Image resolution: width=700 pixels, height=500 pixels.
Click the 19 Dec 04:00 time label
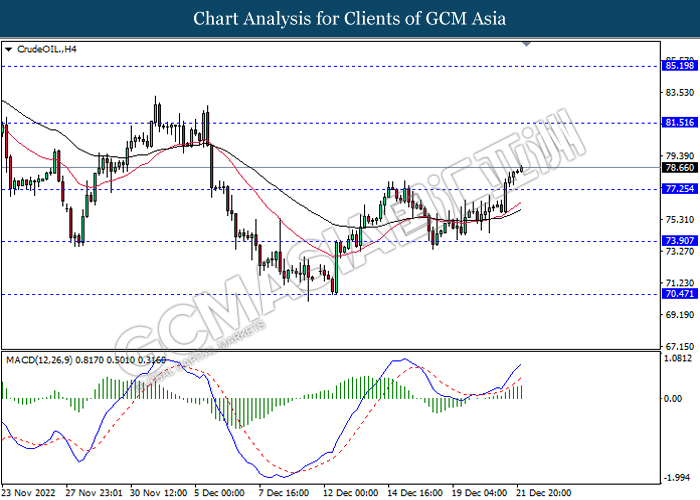tap(479, 493)
